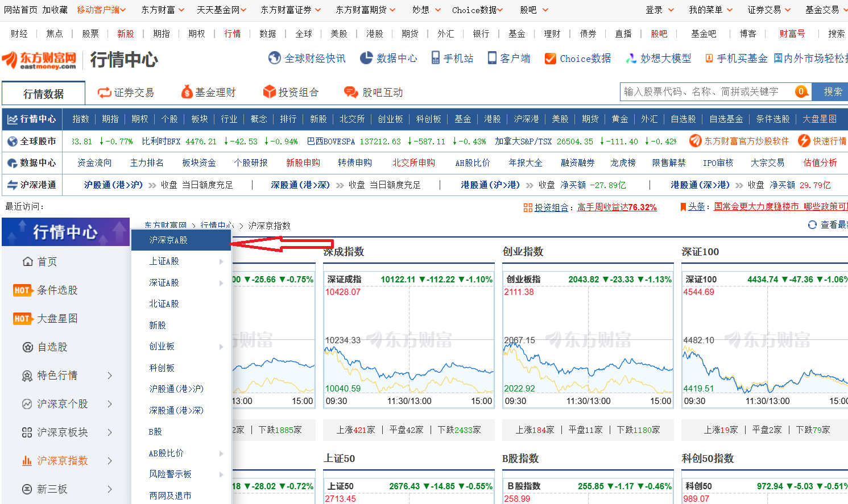Image resolution: width=848 pixels, height=504 pixels.
Task: Click the 基金理财 money bag icon
Action: 187,92
